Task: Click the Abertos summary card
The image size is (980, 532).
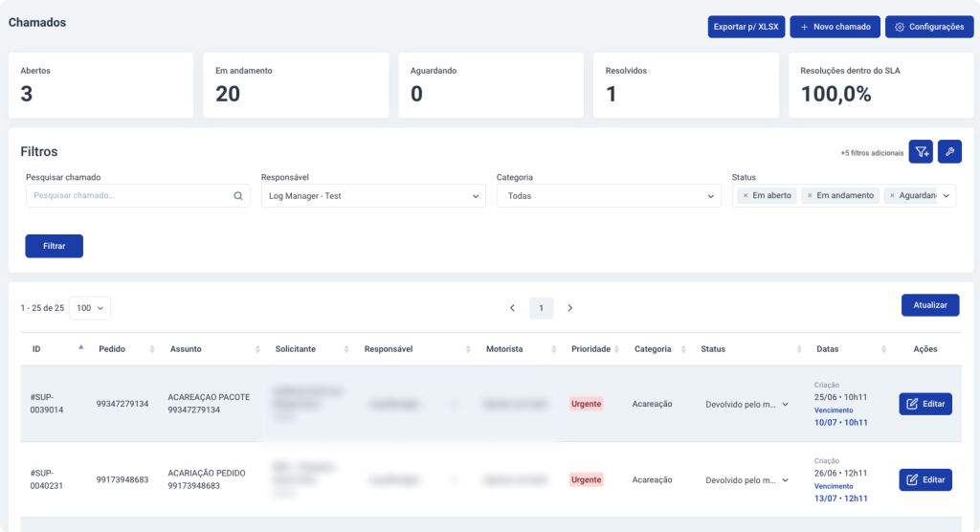Action: (100, 85)
